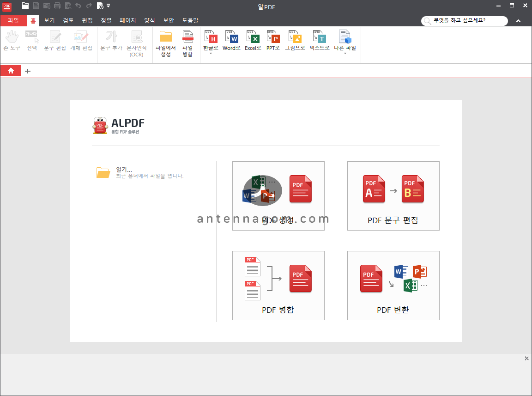532x396 pixels.
Task: Click the 문구 추가 add text tool
Action: tap(111, 40)
